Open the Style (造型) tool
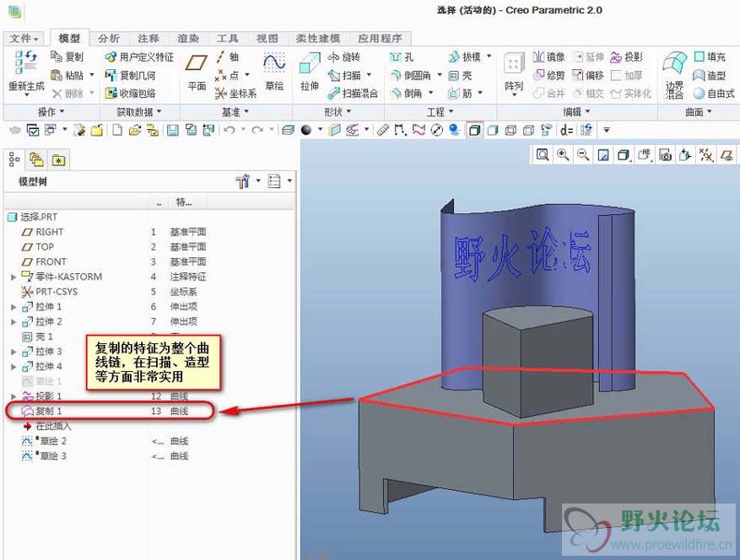The width and height of the screenshot is (740, 560). tap(710, 75)
